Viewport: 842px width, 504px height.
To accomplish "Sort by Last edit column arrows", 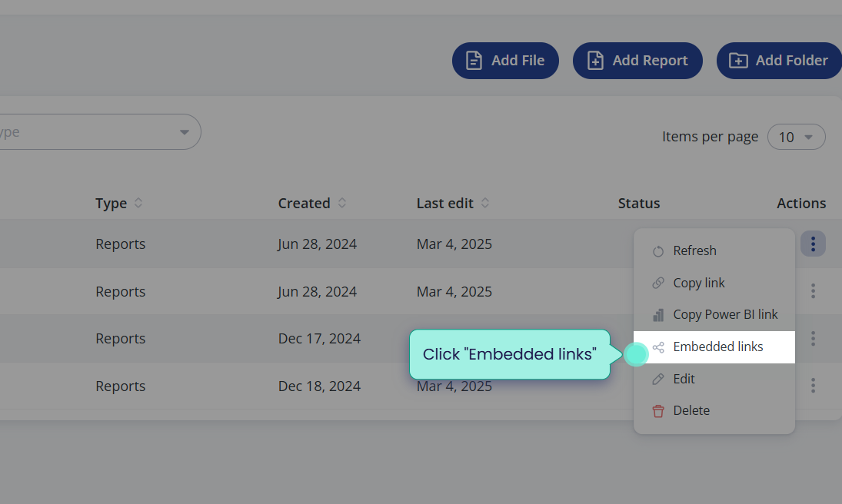I will click(x=485, y=203).
